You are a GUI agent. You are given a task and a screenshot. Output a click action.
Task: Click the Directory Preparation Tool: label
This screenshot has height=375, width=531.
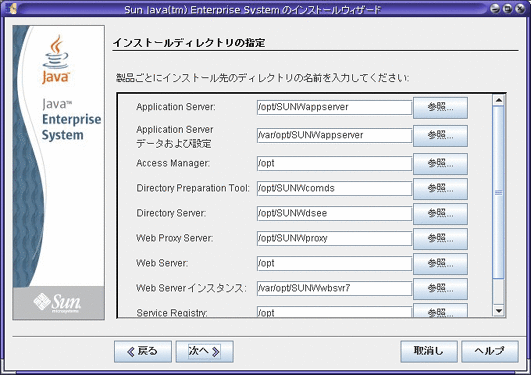click(x=193, y=188)
